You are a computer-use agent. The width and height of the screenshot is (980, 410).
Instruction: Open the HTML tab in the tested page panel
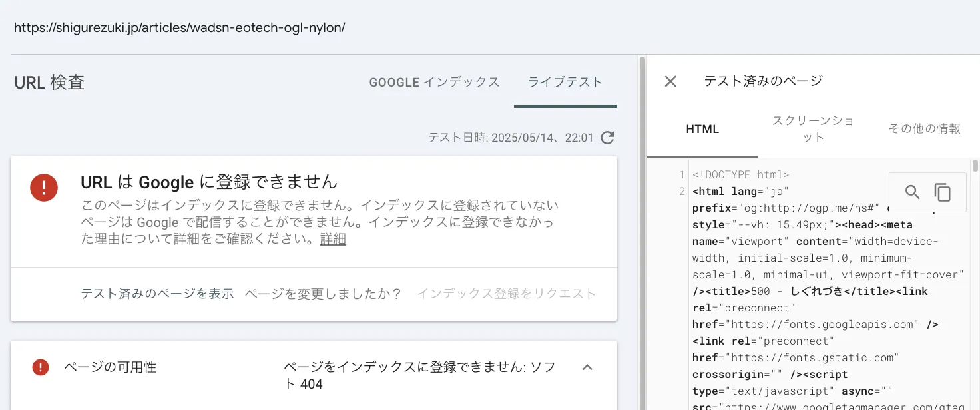tap(702, 129)
